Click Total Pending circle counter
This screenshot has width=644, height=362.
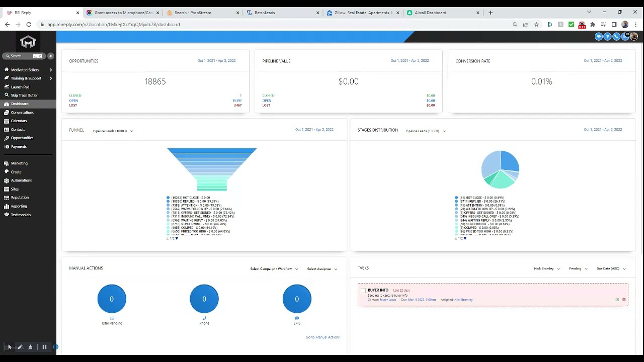tap(112, 299)
